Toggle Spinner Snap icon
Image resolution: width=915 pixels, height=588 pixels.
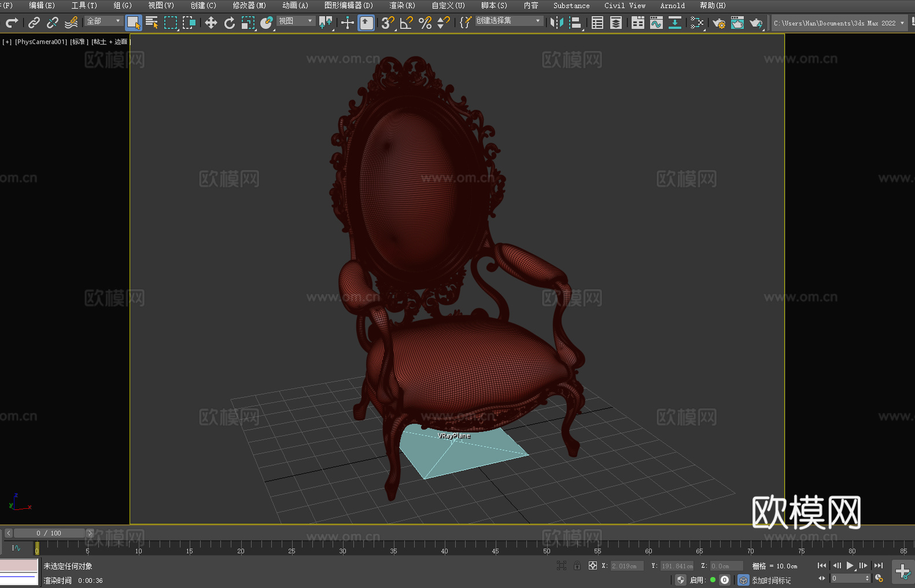click(444, 23)
